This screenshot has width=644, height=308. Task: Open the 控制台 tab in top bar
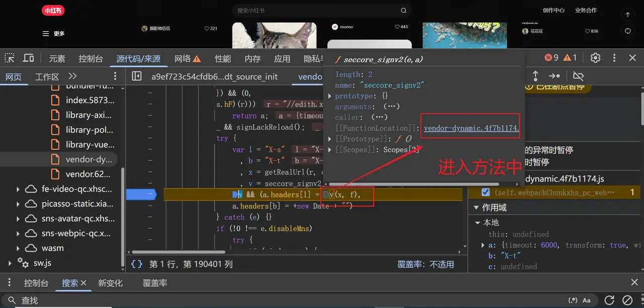click(x=91, y=58)
